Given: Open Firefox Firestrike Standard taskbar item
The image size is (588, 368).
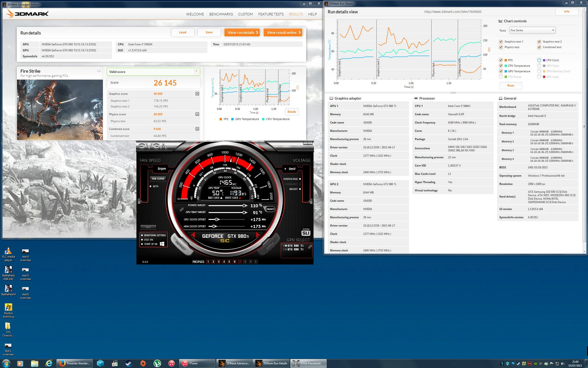Looking at the screenshot, I should coord(75,363).
